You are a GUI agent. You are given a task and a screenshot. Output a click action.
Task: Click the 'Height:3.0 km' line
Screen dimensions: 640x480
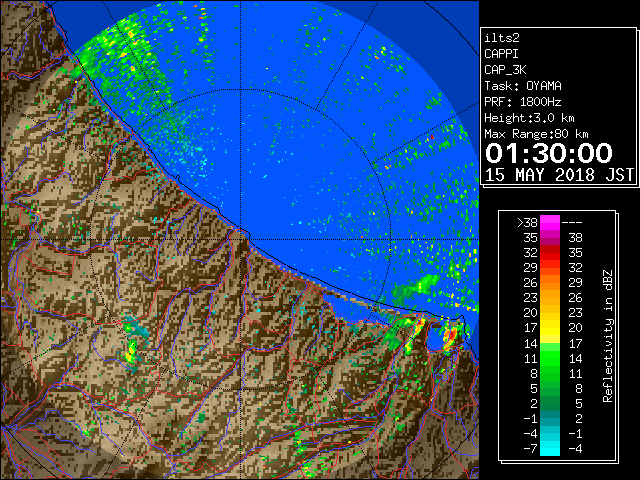[529, 118]
